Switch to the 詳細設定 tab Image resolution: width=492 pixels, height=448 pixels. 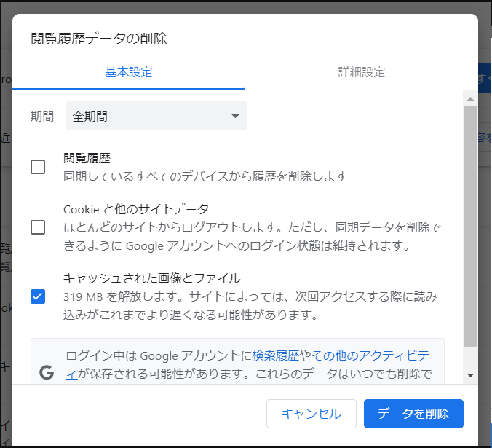(362, 72)
